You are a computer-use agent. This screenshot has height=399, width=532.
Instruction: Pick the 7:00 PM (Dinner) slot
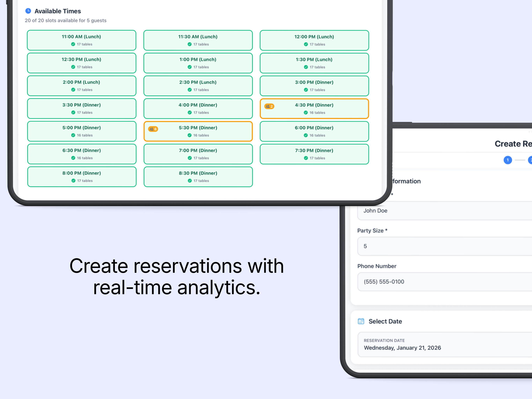(198, 154)
